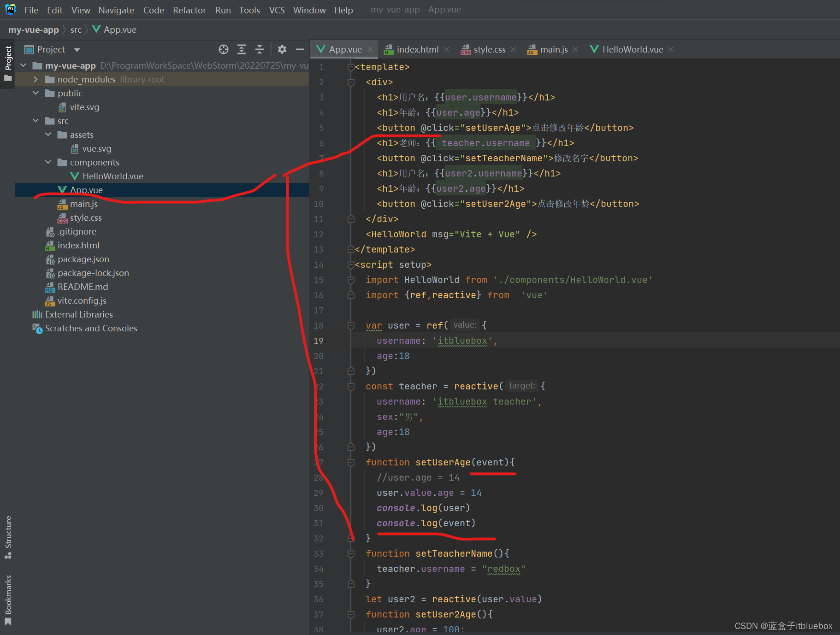Fold the template block on line 1
This screenshot has height=635, width=840.
[351, 67]
